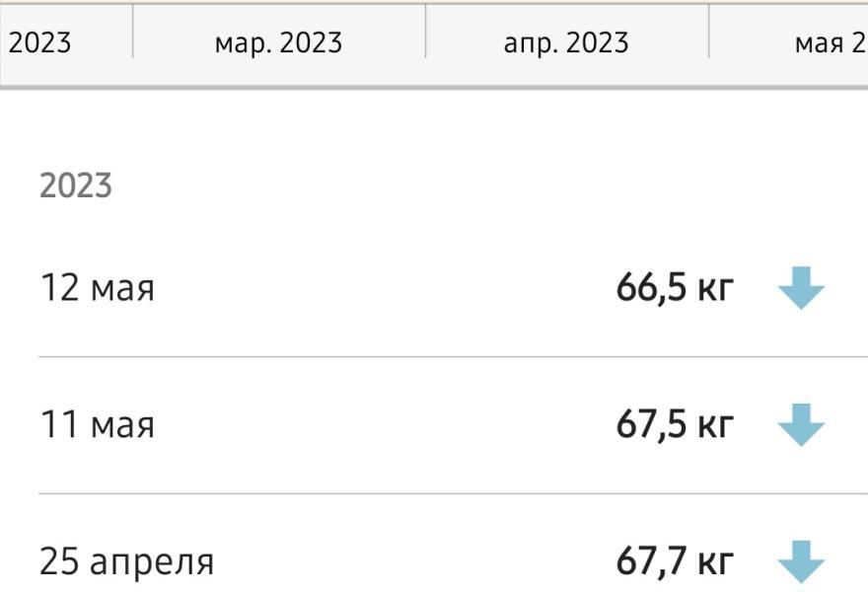This screenshot has height=592, width=868.
Task: Select the апр. 2023 timeline segment
Action: point(567,43)
